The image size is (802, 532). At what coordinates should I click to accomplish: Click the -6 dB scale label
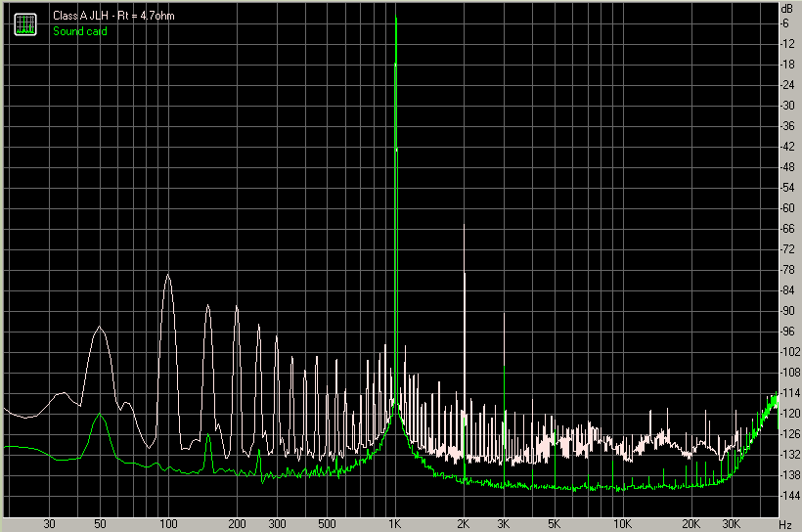(x=784, y=23)
